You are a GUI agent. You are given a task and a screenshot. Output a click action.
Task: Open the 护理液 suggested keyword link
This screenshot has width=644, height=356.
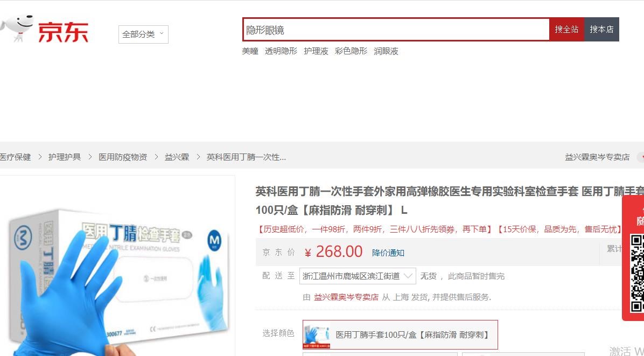(x=316, y=51)
